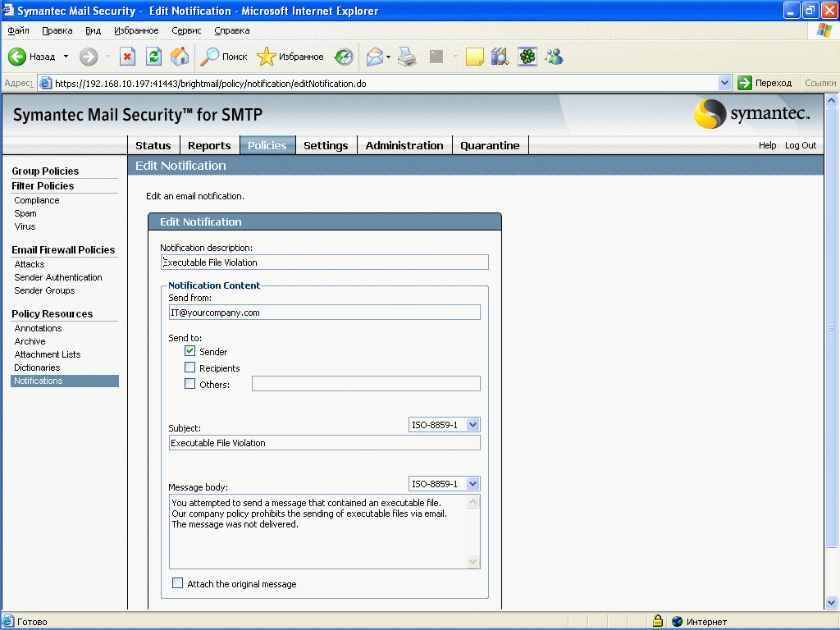Viewport: 840px width, 630px height.
Task: Click the Forward arrow icon
Action: (89, 57)
